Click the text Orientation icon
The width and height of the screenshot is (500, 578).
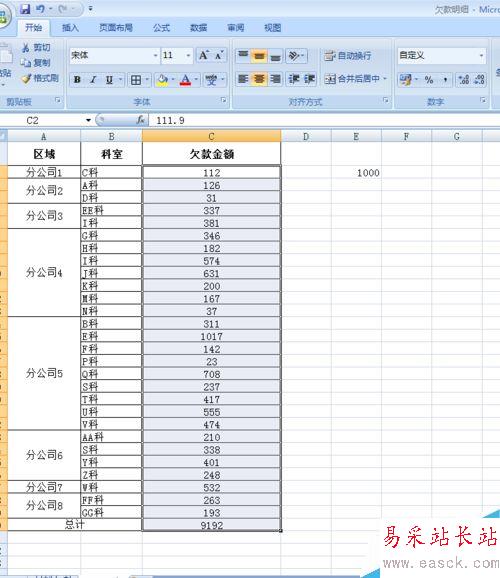pyautogui.click(x=294, y=55)
